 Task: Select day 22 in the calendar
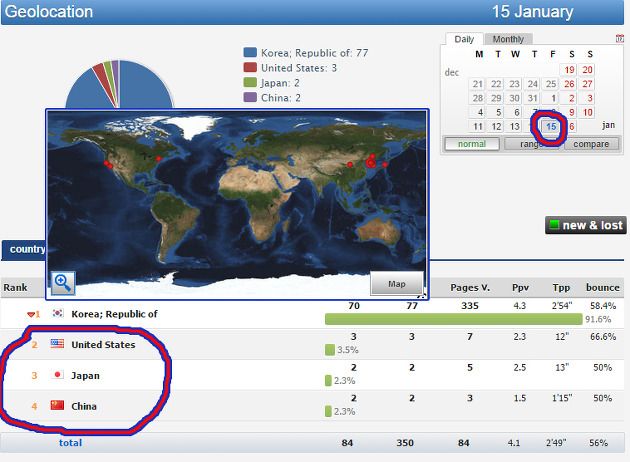[x=496, y=84]
